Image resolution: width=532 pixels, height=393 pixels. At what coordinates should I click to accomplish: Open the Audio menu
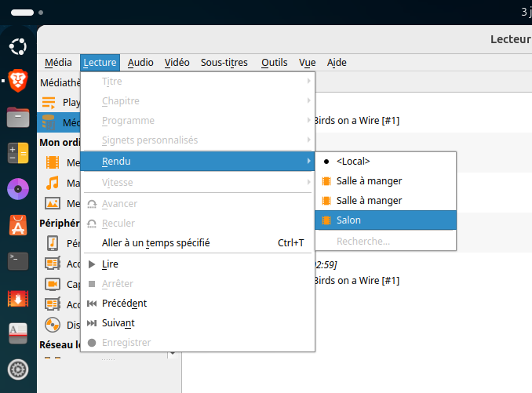pos(140,63)
